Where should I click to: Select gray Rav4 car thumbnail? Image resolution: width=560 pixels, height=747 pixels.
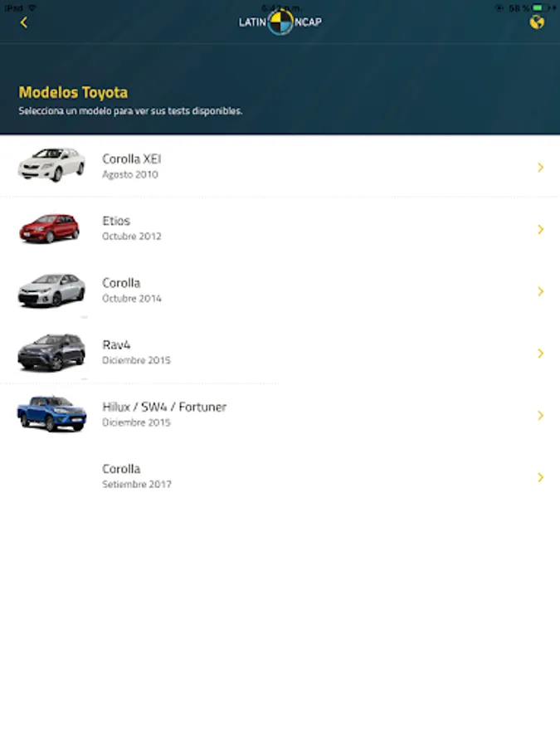51,352
